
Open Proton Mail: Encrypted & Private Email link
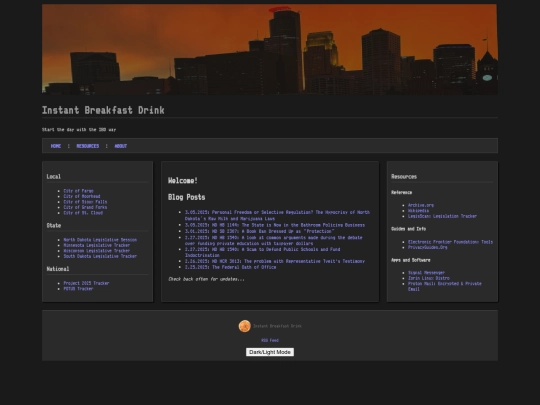[445, 286]
